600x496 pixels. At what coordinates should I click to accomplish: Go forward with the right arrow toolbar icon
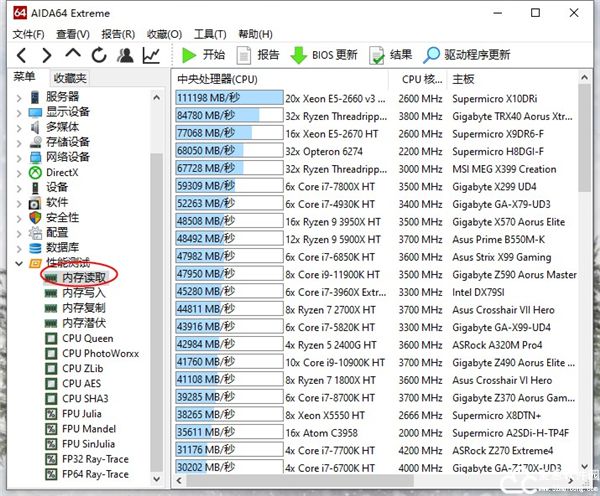pyautogui.click(x=47, y=55)
